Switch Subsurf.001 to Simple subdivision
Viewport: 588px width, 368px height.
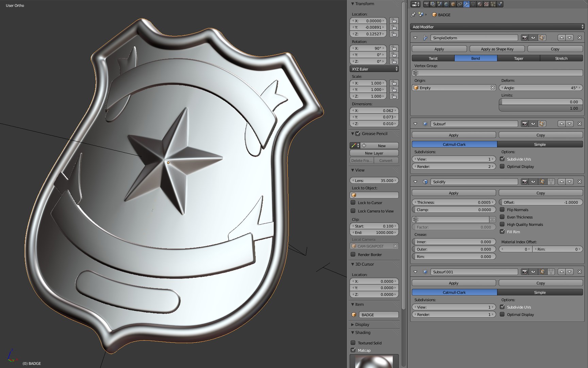click(x=540, y=292)
